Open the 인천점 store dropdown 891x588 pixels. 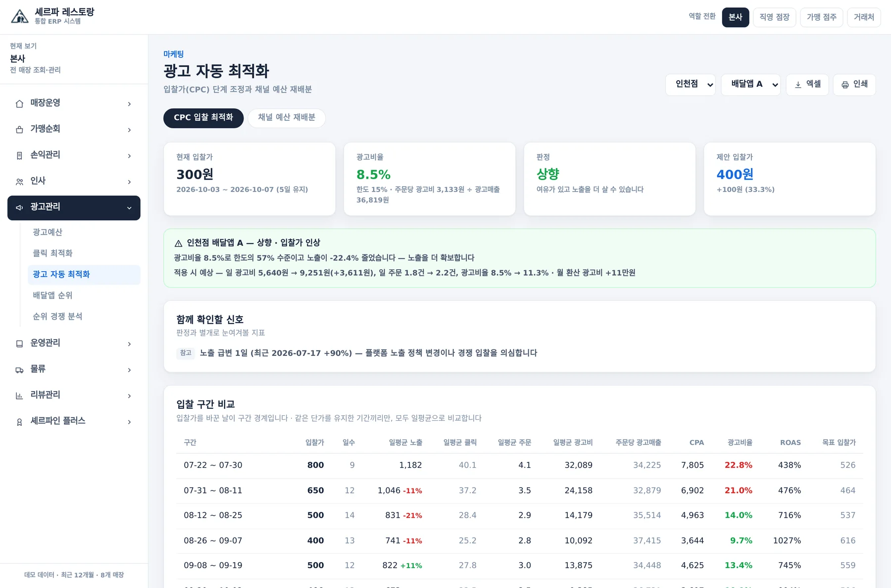pos(690,85)
